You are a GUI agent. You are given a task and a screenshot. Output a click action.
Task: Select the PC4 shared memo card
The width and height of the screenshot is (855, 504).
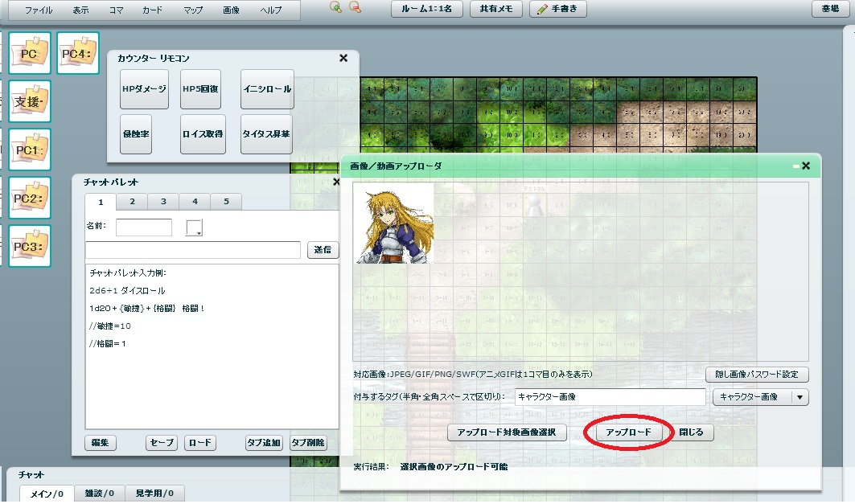point(78,53)
